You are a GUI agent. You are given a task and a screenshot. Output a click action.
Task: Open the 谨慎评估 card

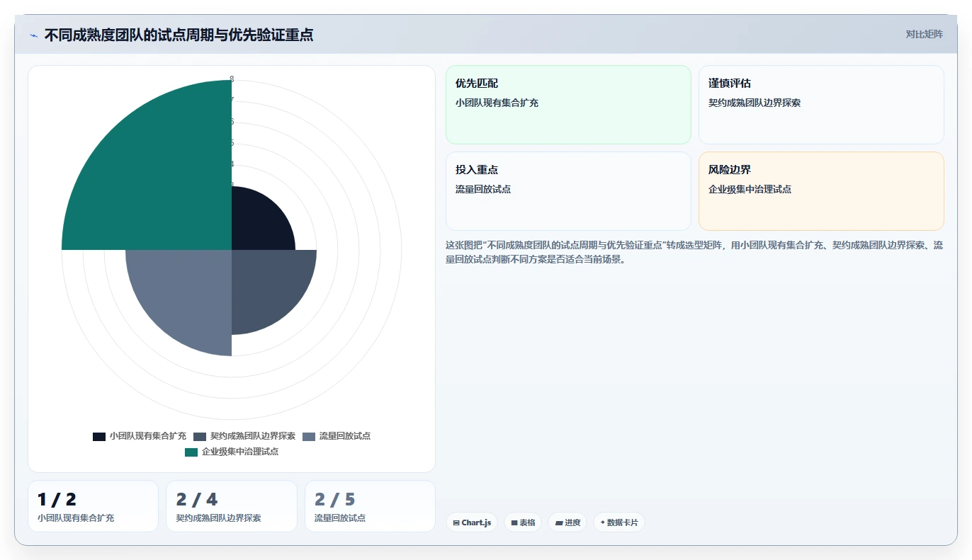pyautogui.click(x=821, y=105)
